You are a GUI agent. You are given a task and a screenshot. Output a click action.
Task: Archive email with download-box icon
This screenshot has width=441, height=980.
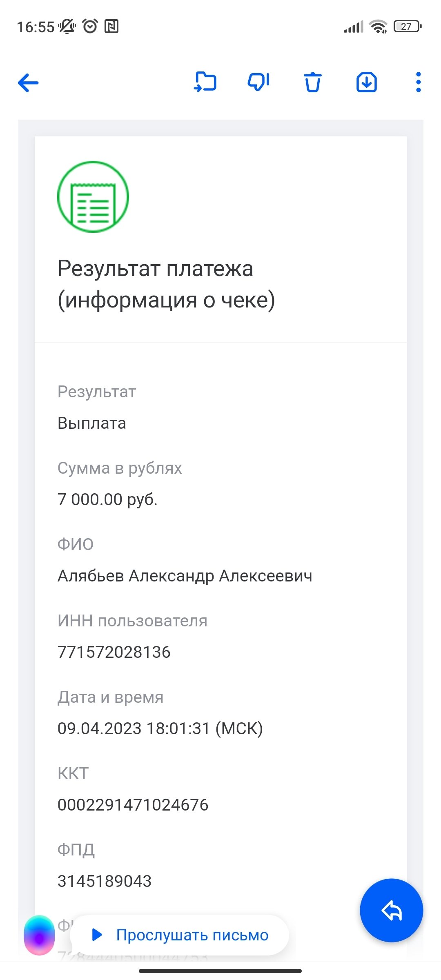(366, 82)
